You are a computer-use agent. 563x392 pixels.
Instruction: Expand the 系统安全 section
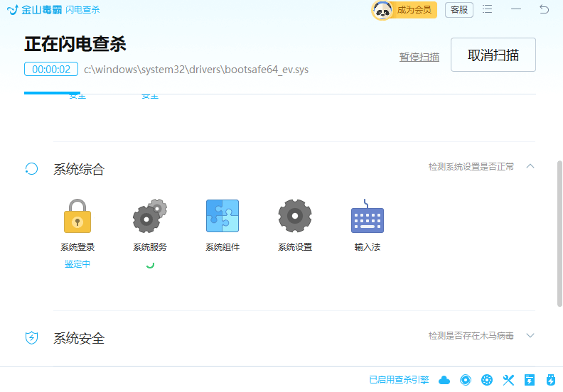click(x=530, y=336)
